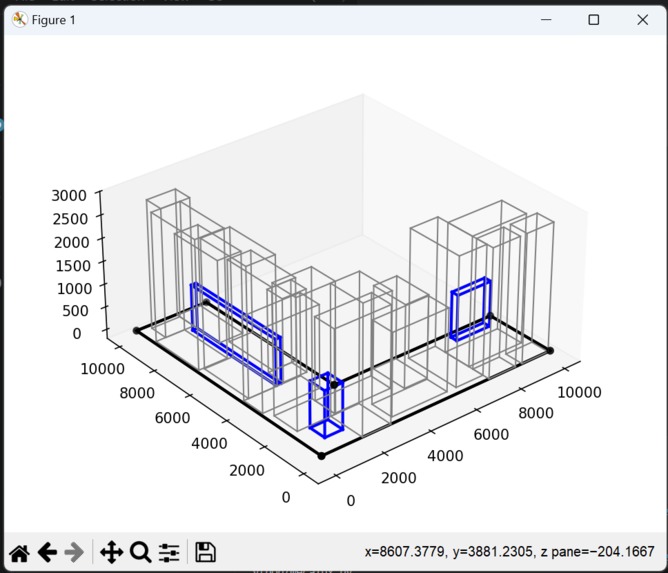Go back to the previous view
Viewport: 668px width, 573px height.
pos(47,553)
